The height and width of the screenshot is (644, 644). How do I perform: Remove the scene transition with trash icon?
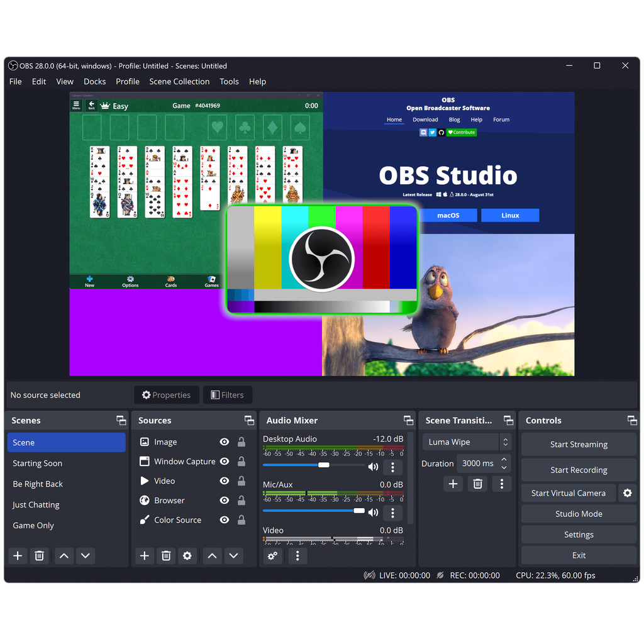pyautogui.click(x=478, y=484)
